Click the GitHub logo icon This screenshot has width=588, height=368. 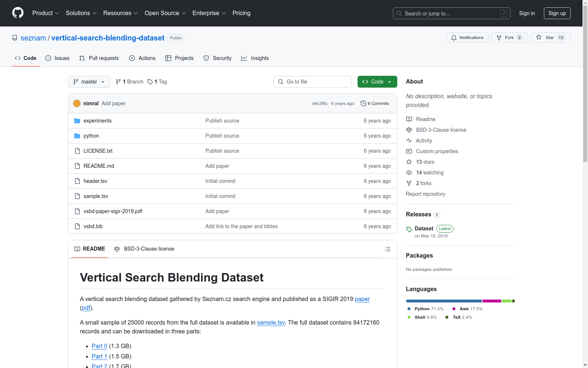(18, 13)
